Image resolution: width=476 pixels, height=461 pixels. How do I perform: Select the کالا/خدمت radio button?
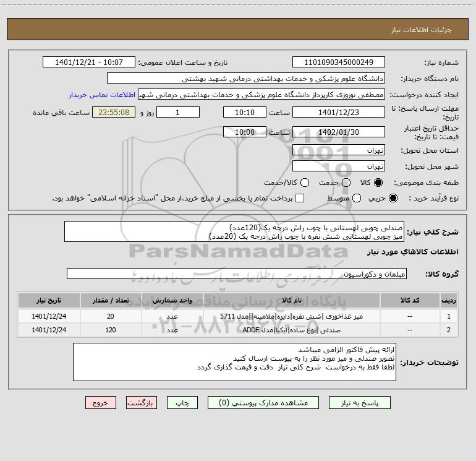(305, 183)
